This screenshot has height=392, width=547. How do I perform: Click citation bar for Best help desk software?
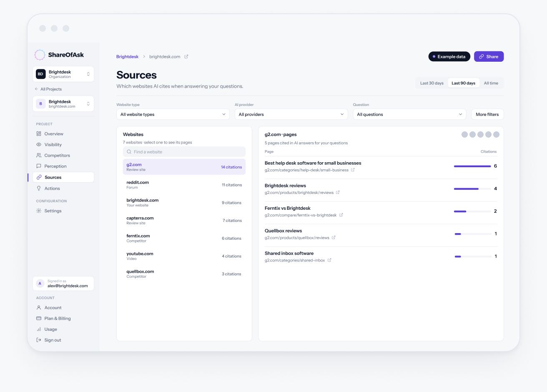(x=472, y=166)
